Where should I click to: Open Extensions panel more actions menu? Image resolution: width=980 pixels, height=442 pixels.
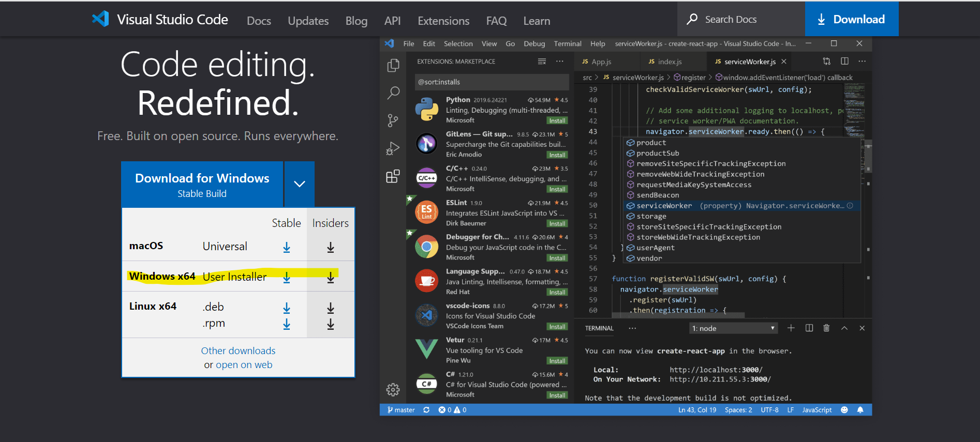(x=560, y=62)
